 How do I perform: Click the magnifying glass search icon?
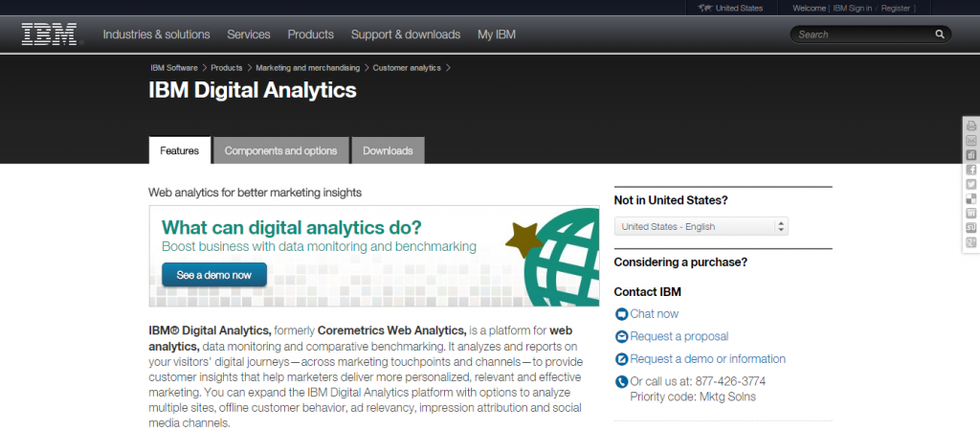click(940, 34)
